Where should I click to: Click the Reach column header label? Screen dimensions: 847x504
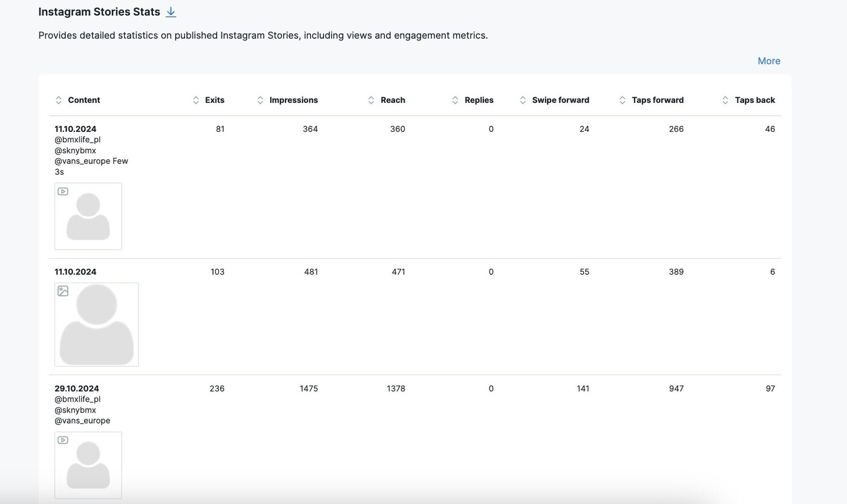(x=393, y=100)
